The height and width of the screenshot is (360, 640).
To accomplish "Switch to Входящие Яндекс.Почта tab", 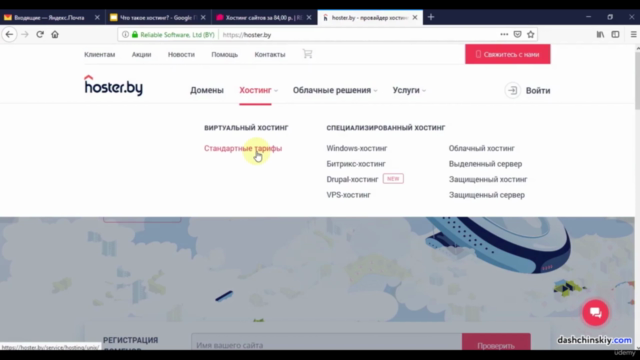I will point(49,18).
